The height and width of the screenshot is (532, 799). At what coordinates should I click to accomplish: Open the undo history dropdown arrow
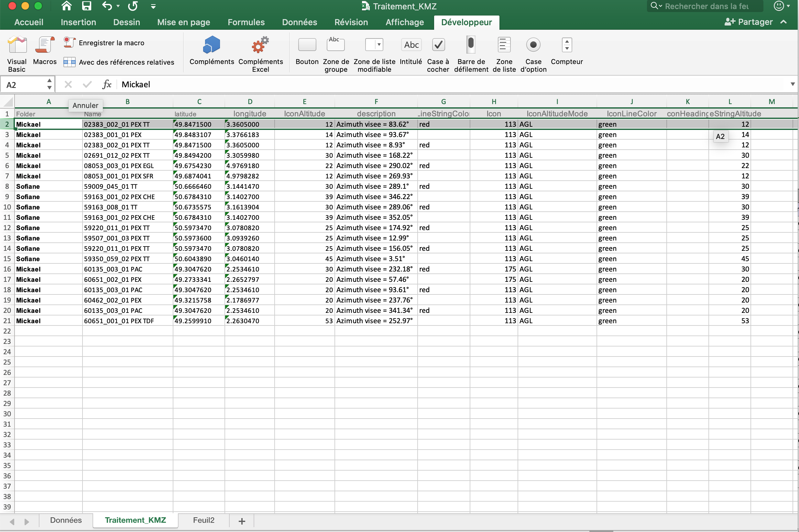click(x=118, y=6)
